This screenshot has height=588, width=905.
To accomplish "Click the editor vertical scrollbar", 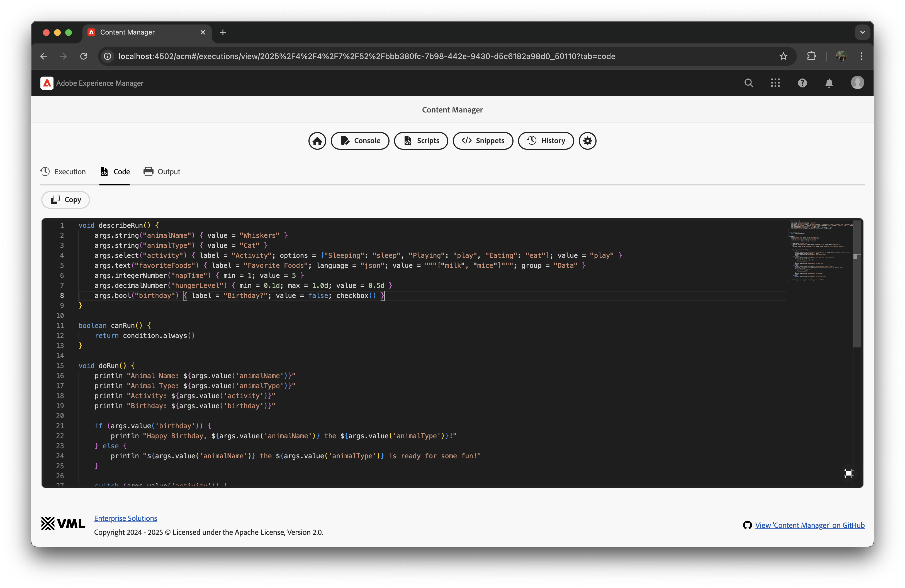I will pos(857,284).
